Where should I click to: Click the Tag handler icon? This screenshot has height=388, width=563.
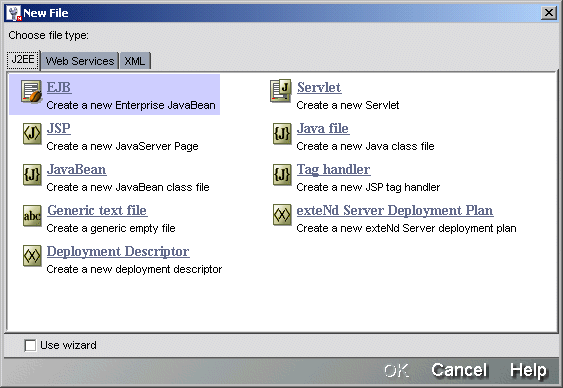click(x=282, y=174)
